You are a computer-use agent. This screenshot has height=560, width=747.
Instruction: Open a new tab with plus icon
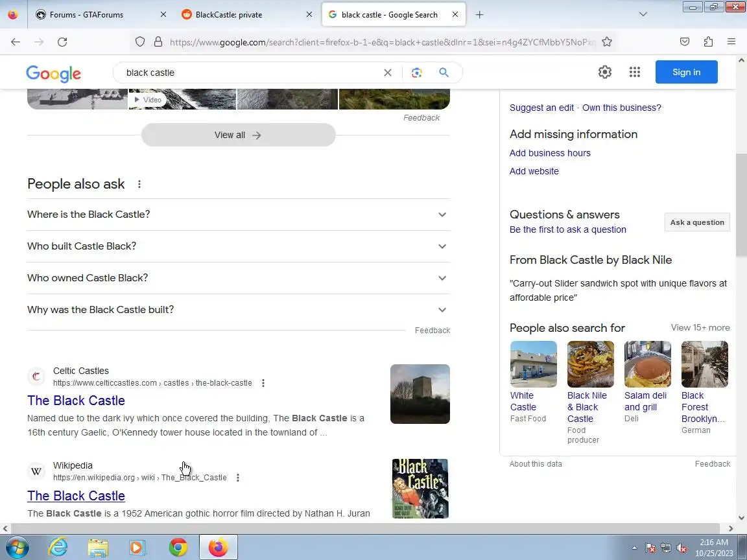(x=479, y=15)
